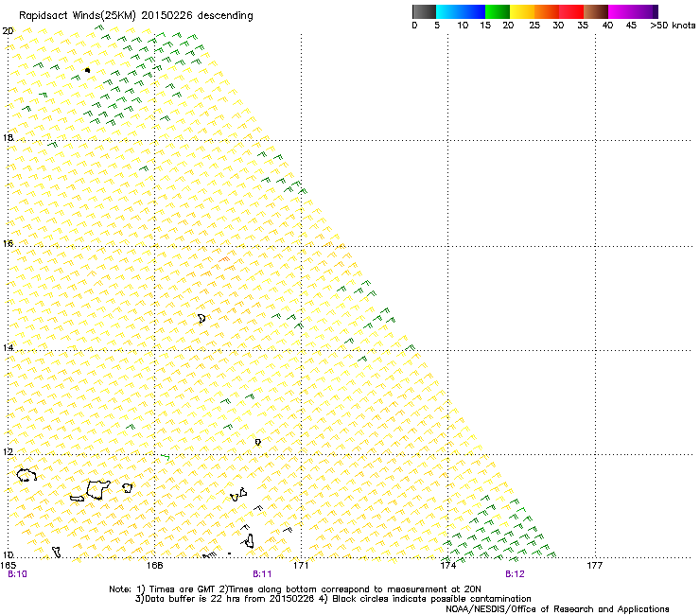Click the '>50 knots' legend label
Screen dimensions: 700x615
(x=673, y=26)
